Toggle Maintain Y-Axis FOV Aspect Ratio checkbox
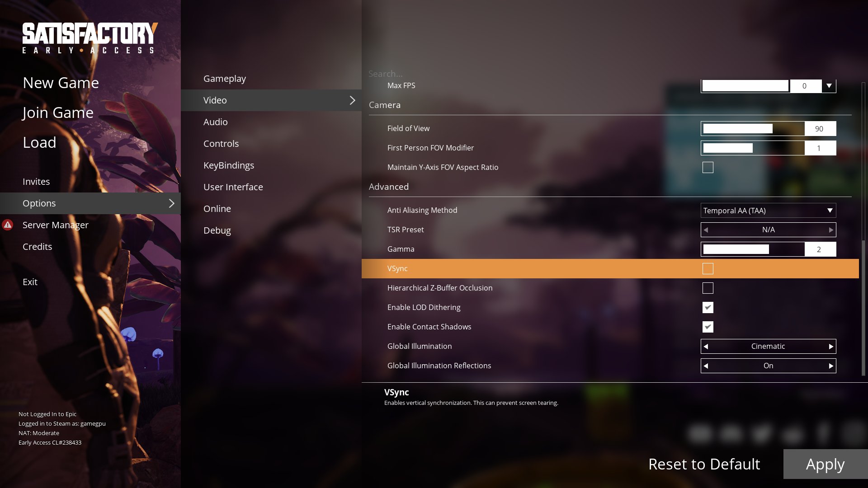Viewport: 868px width, 488px height. click(708, 168)
